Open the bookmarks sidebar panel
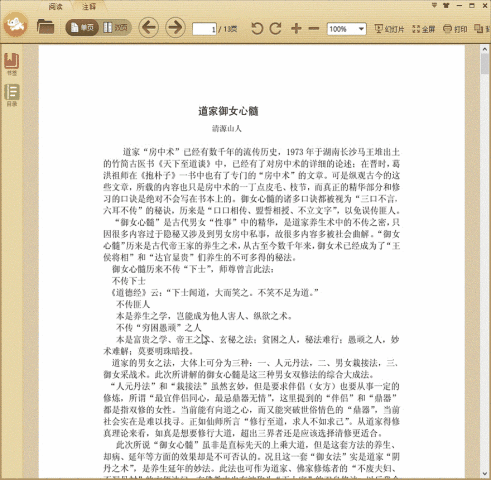The height and width of the screenshot is (480, 491). [12, 64]
